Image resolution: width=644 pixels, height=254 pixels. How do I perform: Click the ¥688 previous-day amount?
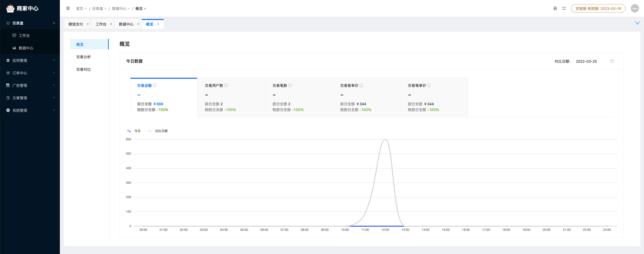[x=158, y=104]
